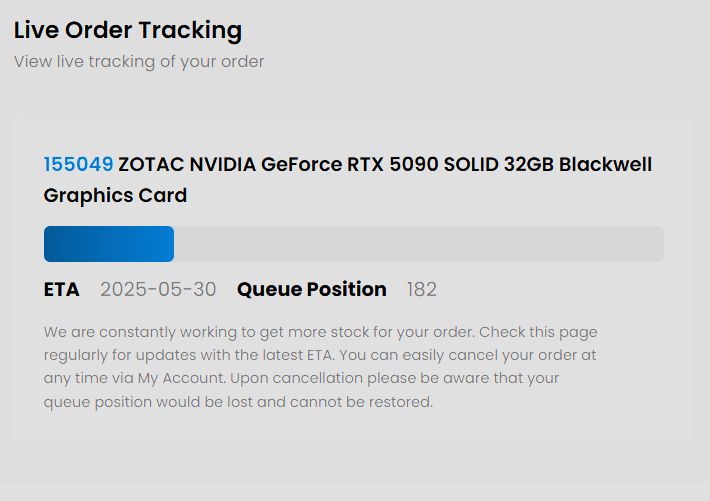Click the gray unfilled portion of progress bar

pos(418,244)
